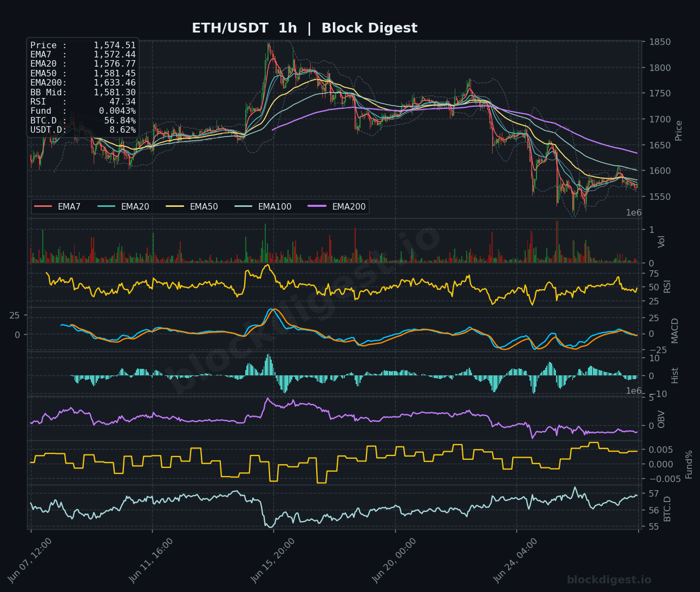Click the 57 tick on BTC.D axis
700x592 pixels.
(x=653, y=494)
